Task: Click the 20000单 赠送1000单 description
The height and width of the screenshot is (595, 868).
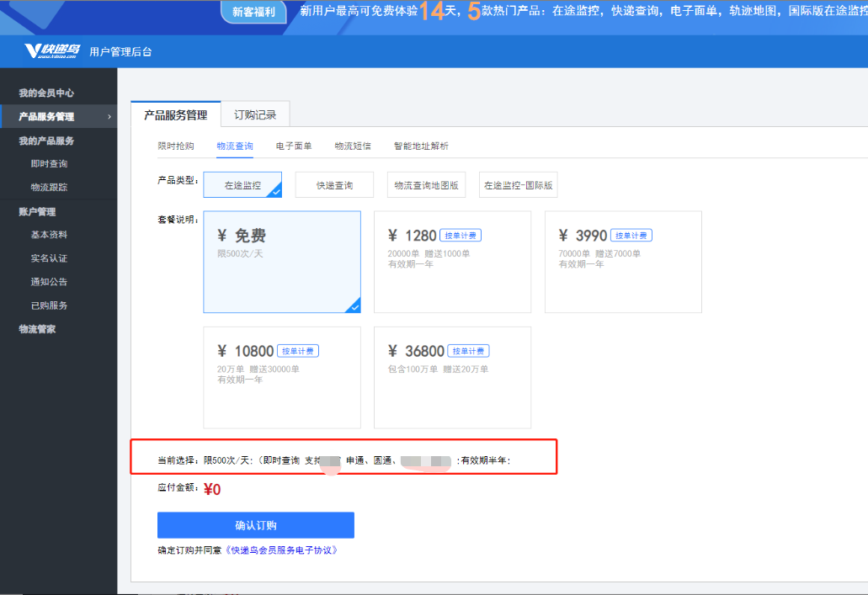Action: click(429, 253)
